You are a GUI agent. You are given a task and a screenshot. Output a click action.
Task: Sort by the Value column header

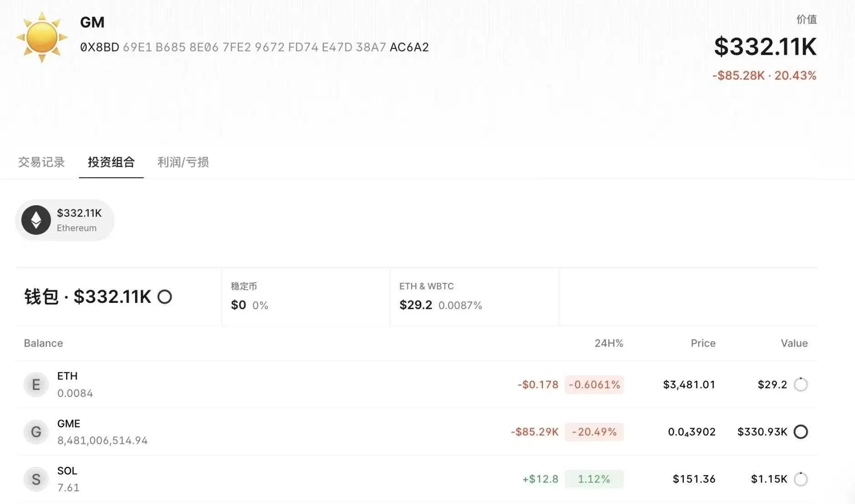794,343
